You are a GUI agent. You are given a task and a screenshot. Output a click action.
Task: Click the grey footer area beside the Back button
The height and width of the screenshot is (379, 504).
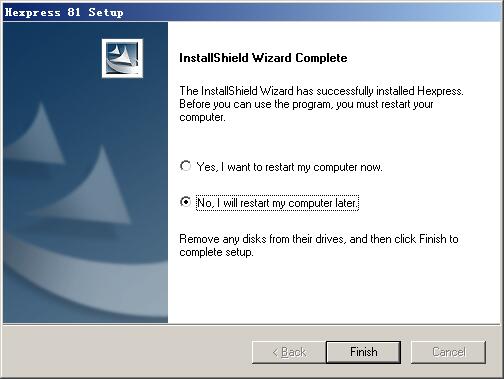[127, 352]
